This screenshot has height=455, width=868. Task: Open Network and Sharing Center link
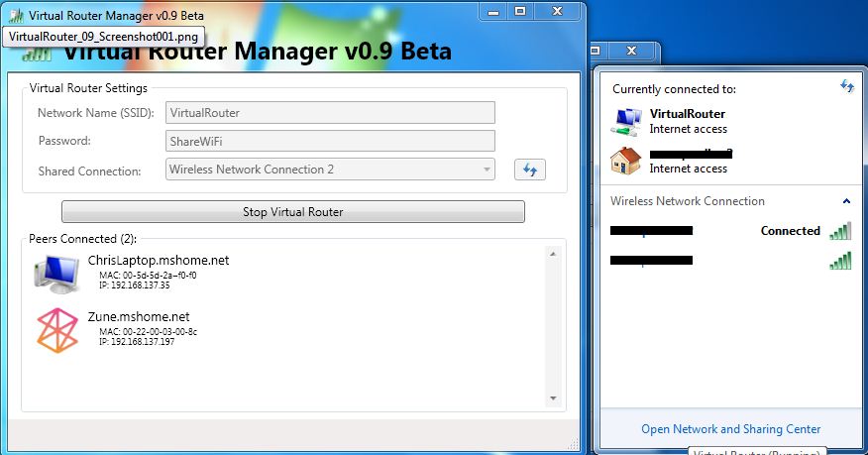point(730,429)
